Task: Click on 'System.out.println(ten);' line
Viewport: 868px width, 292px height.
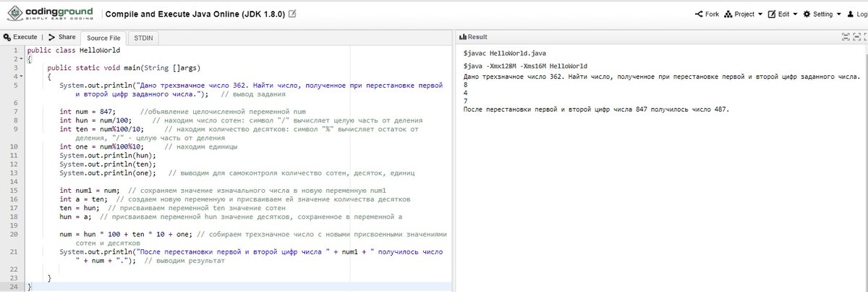Action: tap(108, 164)
